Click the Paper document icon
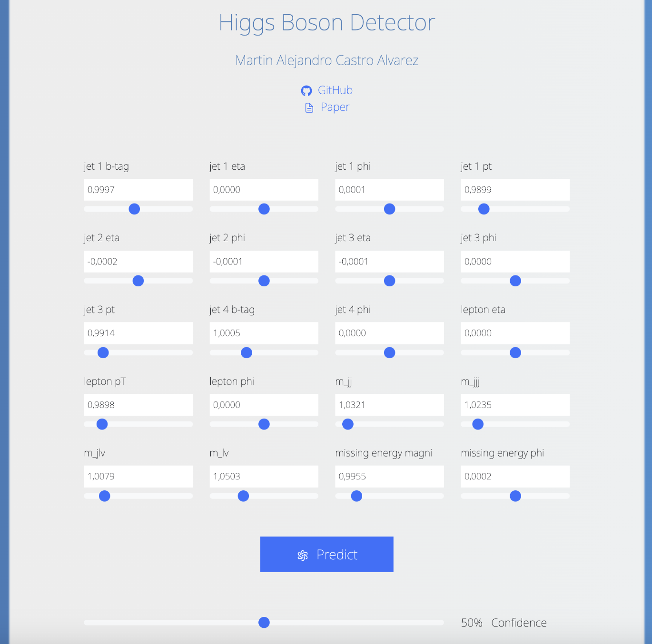The width and height of the screenshot is (652, 644). coord(308,107)
